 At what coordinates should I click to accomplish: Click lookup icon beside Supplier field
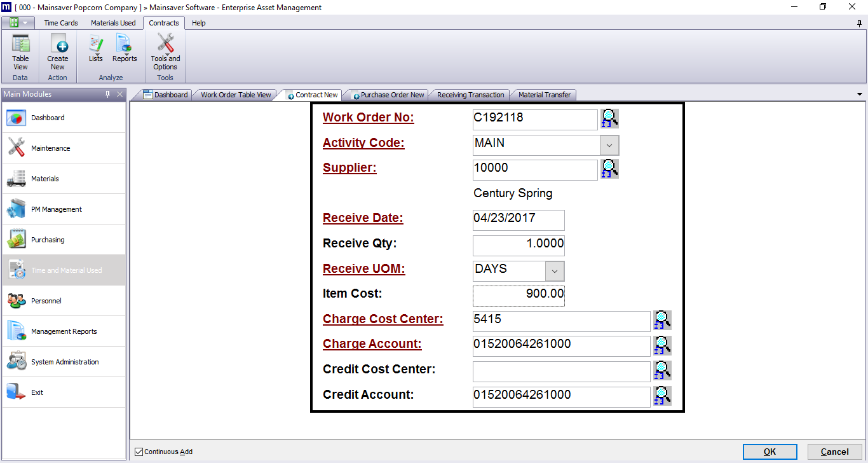609,169
